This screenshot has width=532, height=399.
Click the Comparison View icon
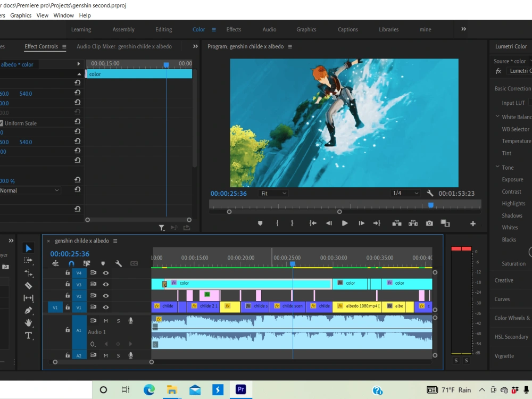[x=445, y=223]
